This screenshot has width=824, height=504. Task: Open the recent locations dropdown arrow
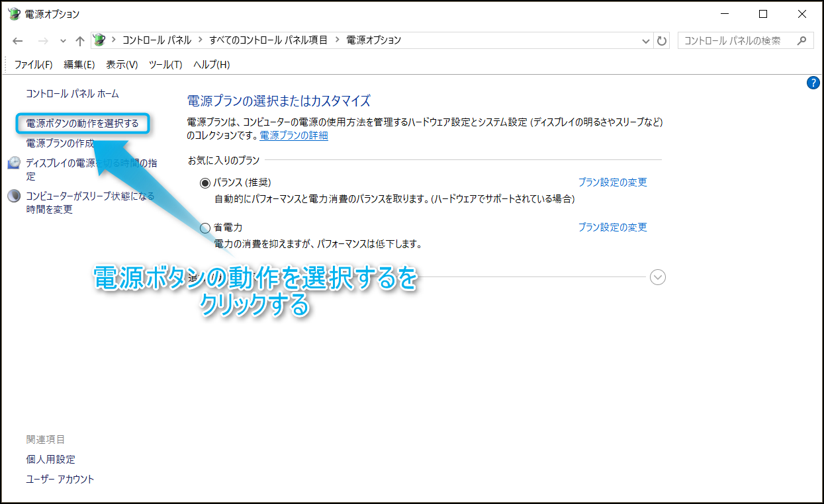point(64,41)
